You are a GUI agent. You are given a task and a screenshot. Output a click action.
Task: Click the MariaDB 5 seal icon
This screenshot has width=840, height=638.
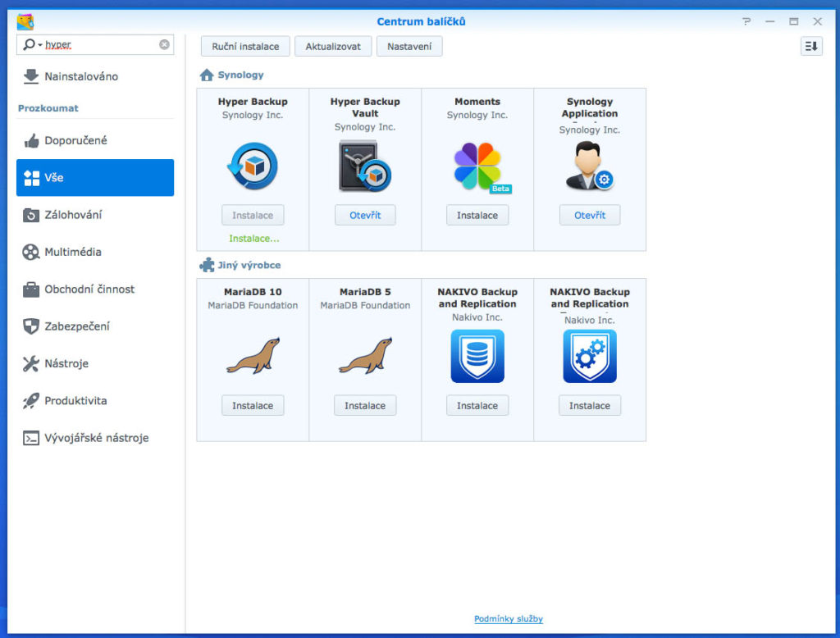(x=365, y=356)
